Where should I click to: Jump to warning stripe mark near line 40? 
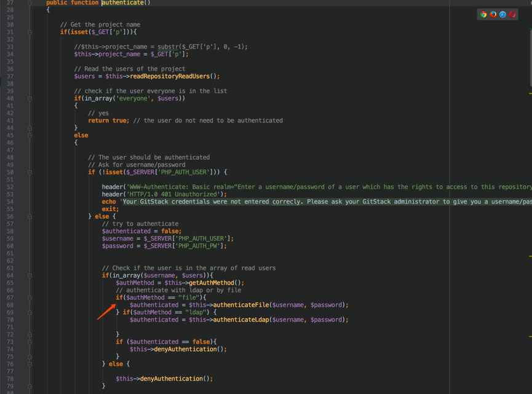click(530, 93)
